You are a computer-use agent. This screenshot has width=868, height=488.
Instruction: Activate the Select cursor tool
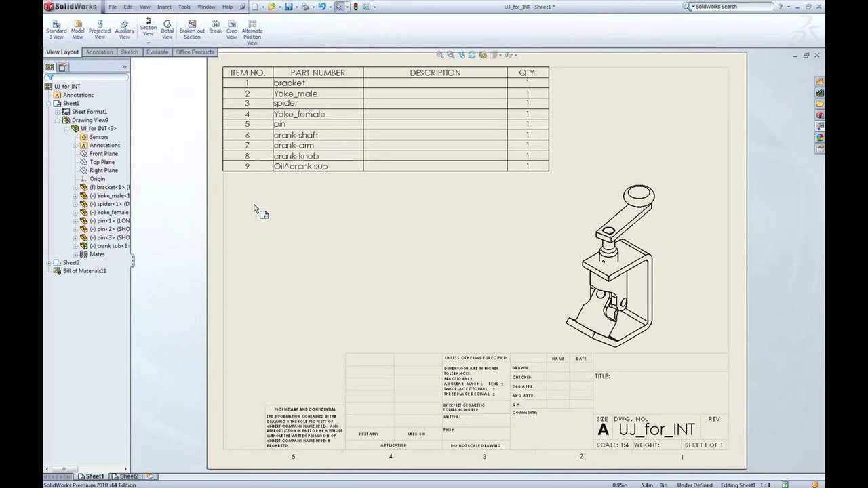click(x=338, y=7)
